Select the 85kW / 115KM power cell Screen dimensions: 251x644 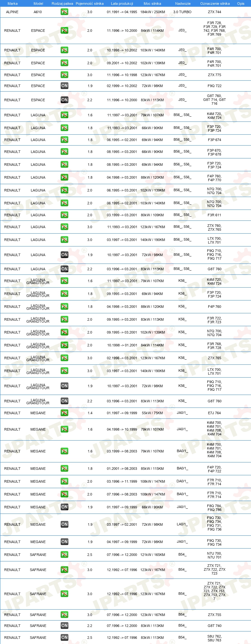(x=152, y=469)
